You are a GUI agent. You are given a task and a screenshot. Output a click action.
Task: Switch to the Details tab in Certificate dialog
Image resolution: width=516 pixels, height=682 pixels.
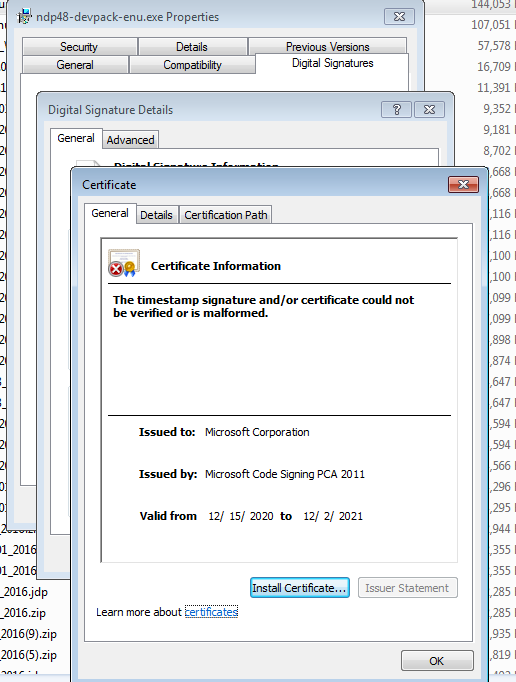156,215
